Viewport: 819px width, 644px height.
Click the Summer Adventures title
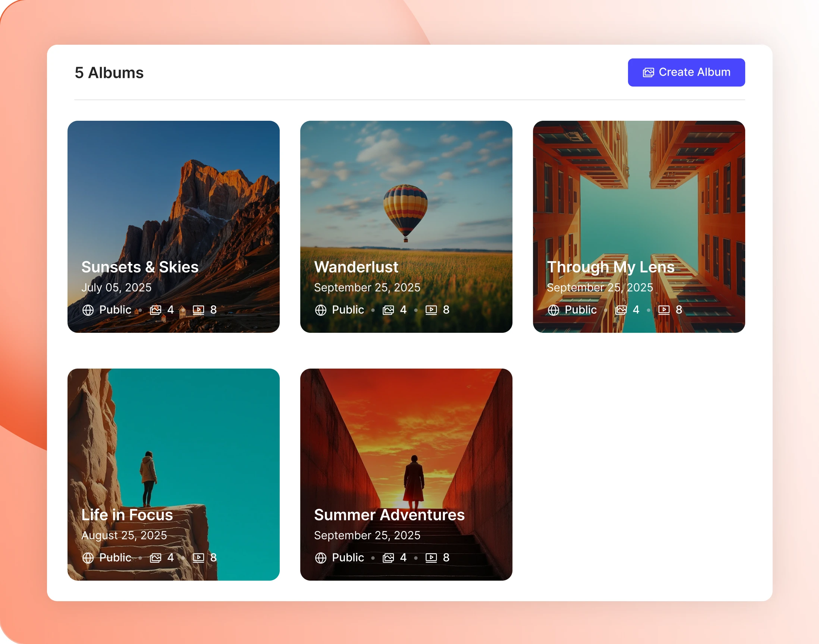click(389, 515)
